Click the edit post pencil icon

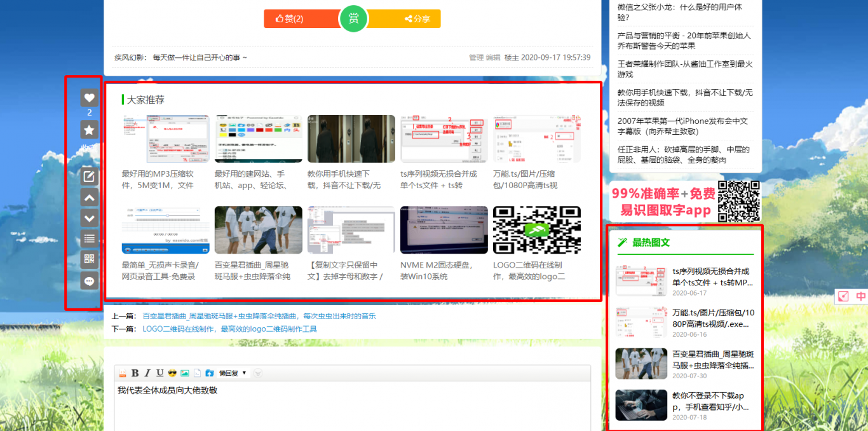90,177
